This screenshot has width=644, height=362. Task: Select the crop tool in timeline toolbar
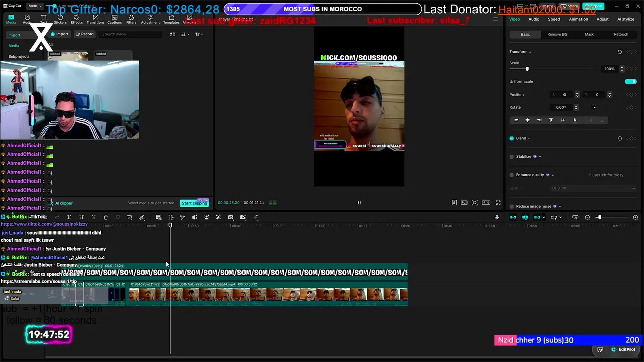pyautogui.click(x=130, y=217)
